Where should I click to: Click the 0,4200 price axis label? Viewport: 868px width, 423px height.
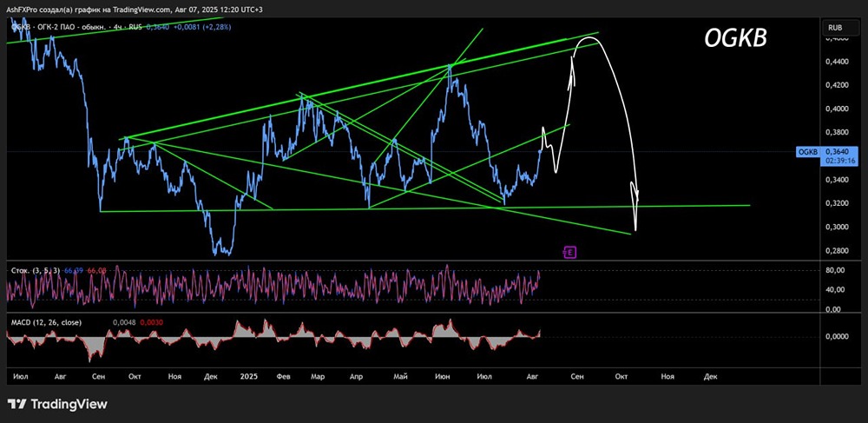837,85
